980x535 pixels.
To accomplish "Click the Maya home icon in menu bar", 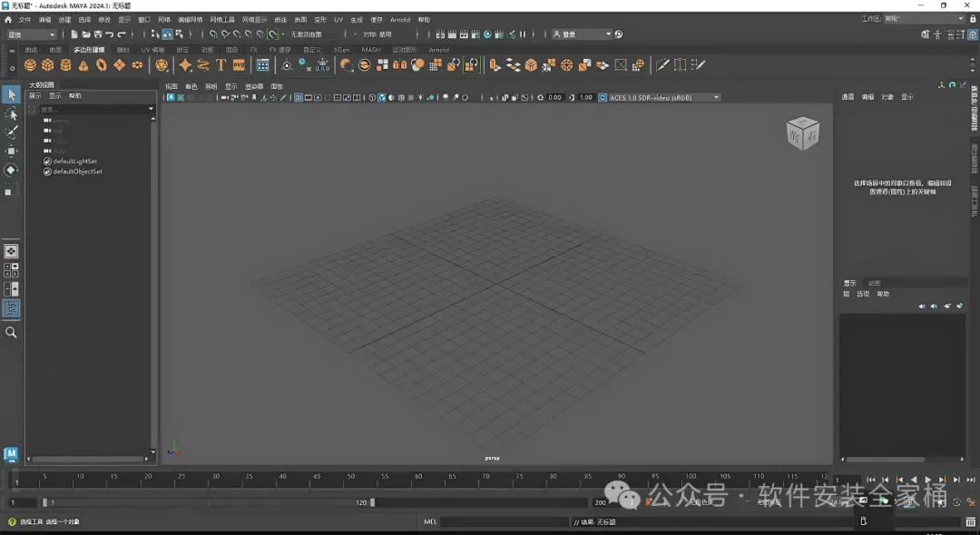I will coord(8,19).
